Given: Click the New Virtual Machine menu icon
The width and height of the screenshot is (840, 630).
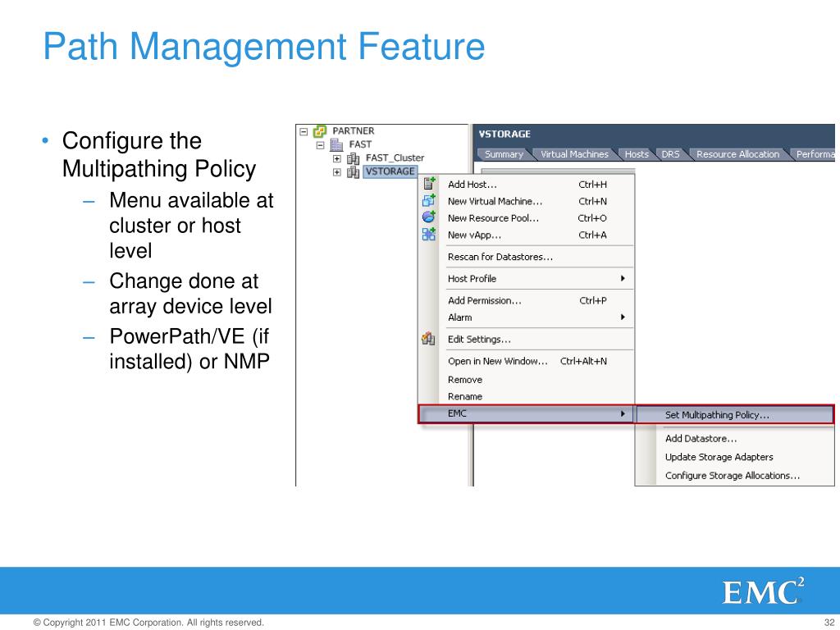Looking at the screenshot, I should [x=428, y=201].
